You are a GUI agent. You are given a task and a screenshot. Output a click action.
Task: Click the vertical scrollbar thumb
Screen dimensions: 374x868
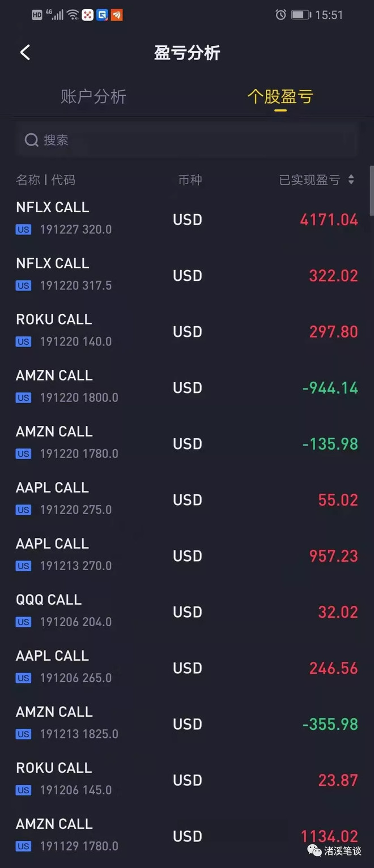(372, 190)
